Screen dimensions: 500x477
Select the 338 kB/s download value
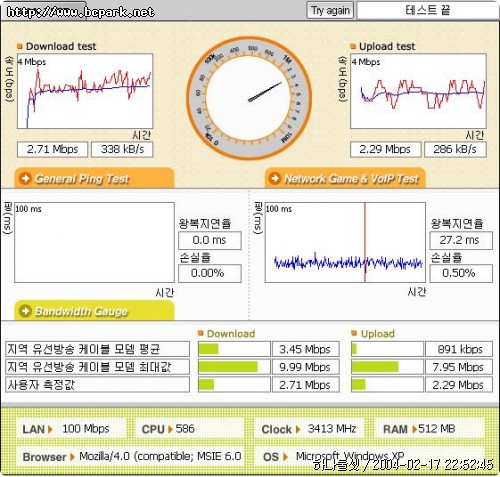(122, 149)
